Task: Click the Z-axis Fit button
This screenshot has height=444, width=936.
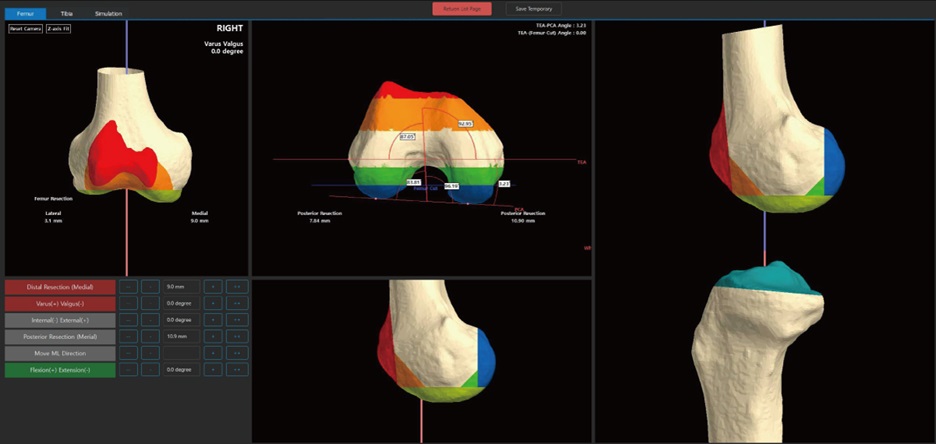Action: pos(58,29)
